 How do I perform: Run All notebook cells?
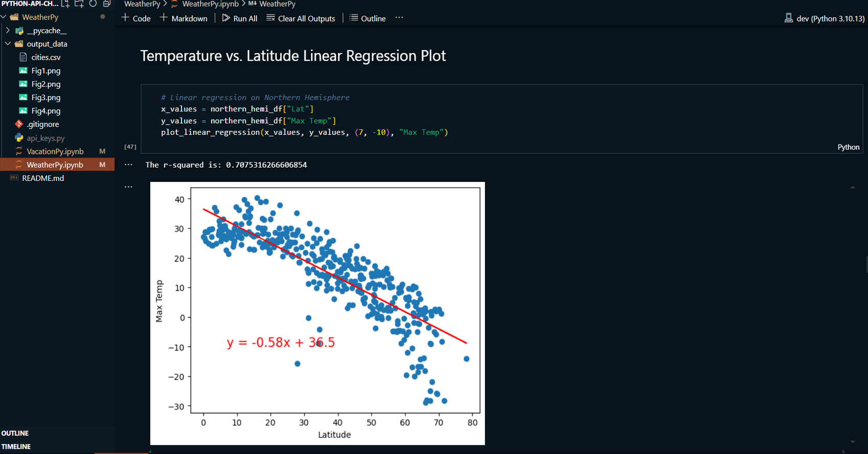pyautogui.click(x=240, y=18)
